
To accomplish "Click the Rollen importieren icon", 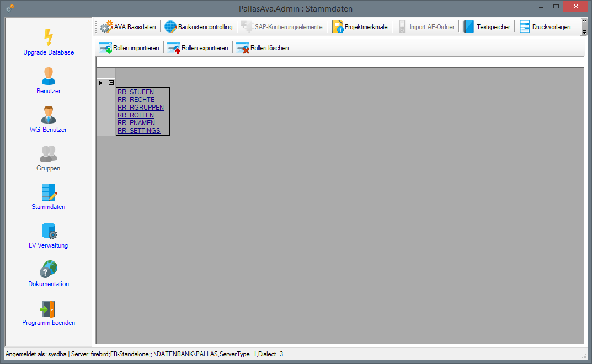I will click(x=105, y=48).
